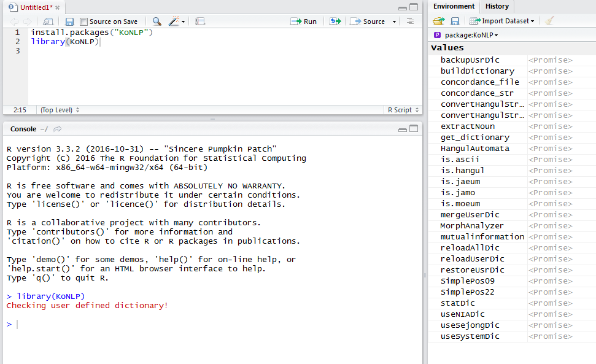Expand the package:KoNLP environment selector
The height and width of the screenshot is (364, 596).
tap(466, 35)
